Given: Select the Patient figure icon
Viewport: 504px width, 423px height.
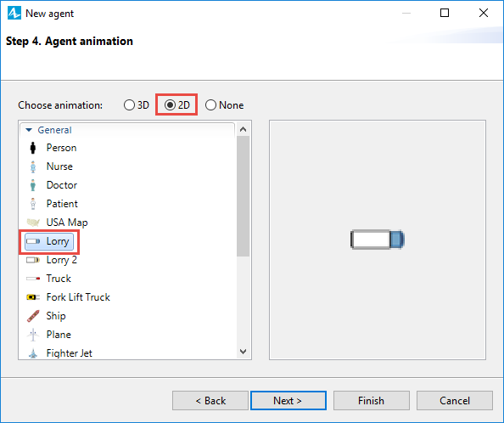Looking at the screenshot, I should pos(33,204).
